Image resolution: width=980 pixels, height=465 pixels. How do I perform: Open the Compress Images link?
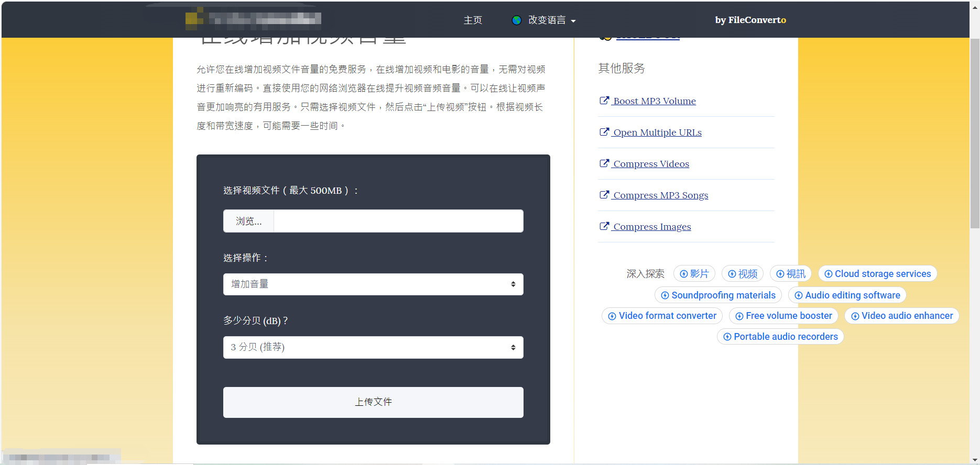pyautogui.click(x=652, y=227)
